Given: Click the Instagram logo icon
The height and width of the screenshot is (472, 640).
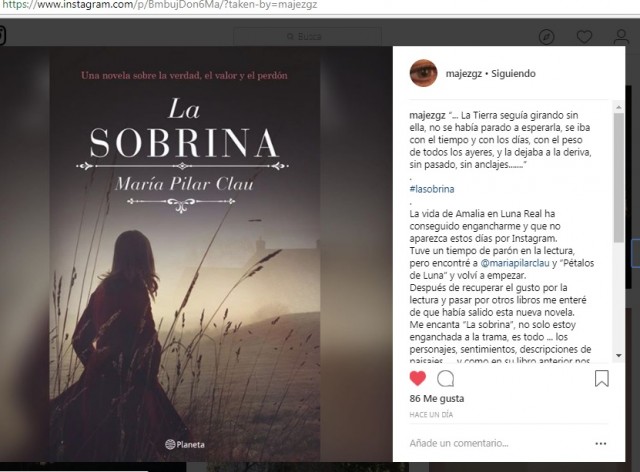Looking at the screenshot, I should click(2, 36).
